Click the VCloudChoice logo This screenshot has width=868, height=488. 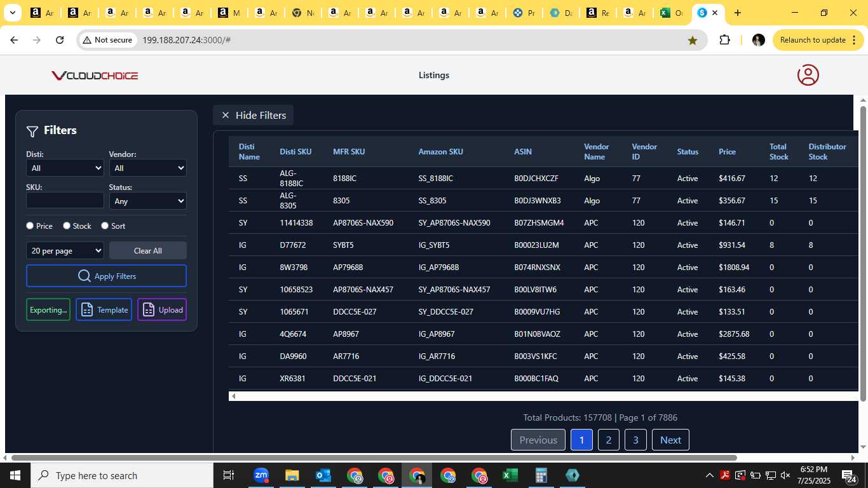coord(95,76)
